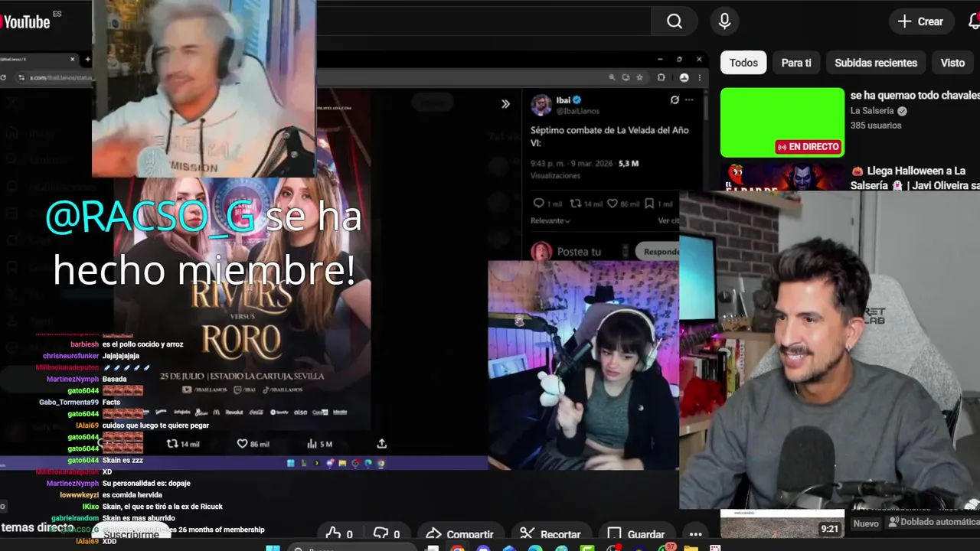Screen dimensions: 980x551
Task: Click chat message 'Su personalidad es: dopaje'
Action: coord(146,484)
